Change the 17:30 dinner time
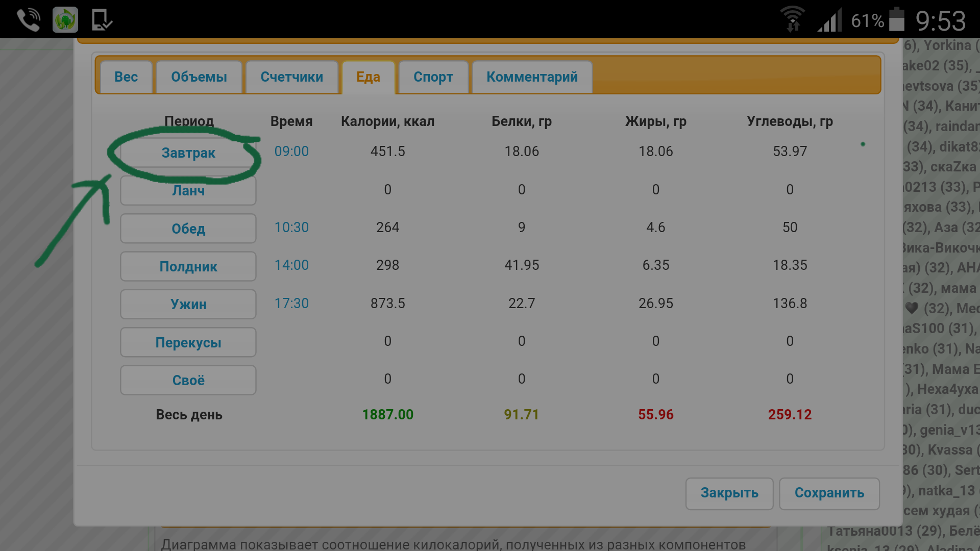980x551 pixels. pyautogui.click(x=291, y=304)
